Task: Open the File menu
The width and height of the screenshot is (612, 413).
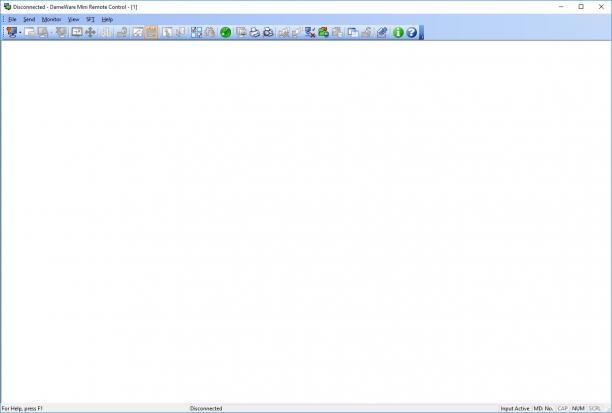Action: coord(12,19)
